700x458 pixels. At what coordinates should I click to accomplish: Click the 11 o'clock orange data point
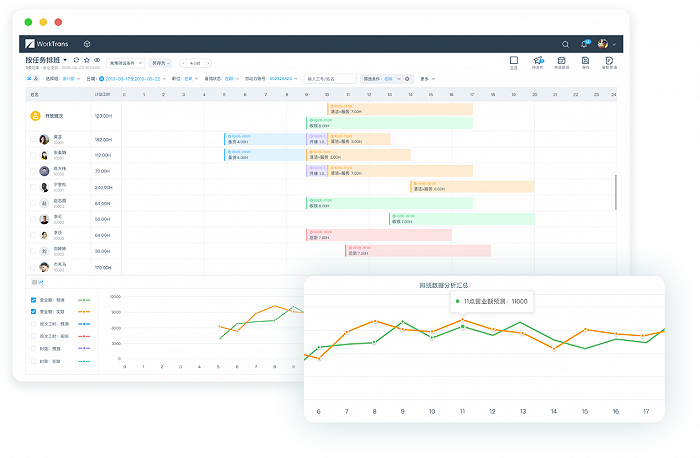[462, 320]
